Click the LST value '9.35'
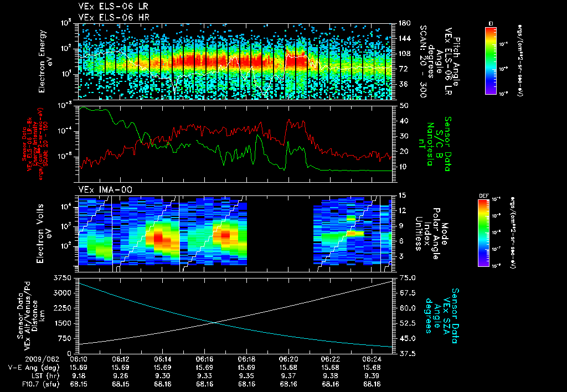 [246, 376]
